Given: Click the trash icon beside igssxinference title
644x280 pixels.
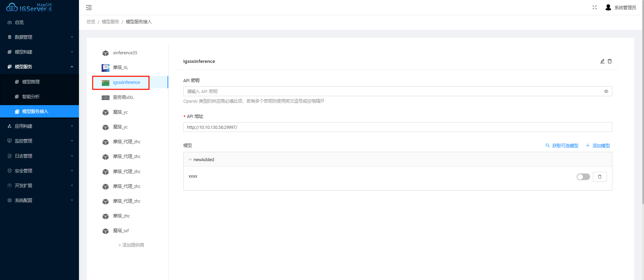Looking at the screenshot, I should tap(610, 61).
